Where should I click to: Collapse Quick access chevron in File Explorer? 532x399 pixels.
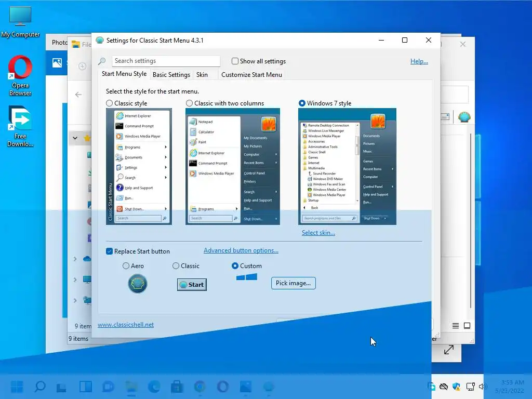[75, 138]
